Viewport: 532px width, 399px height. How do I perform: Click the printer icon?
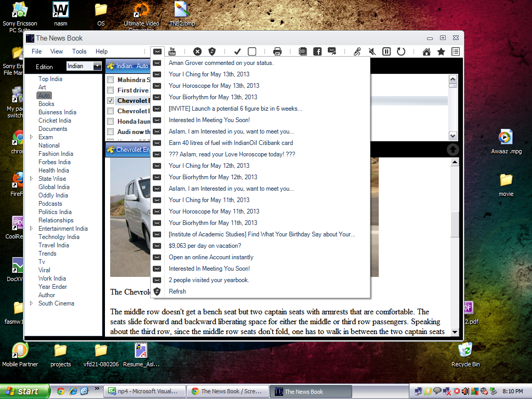click(277, 51)
